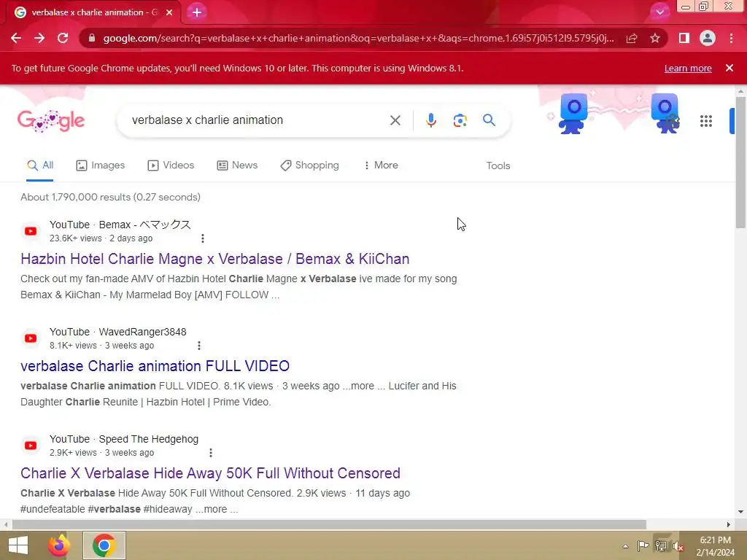Open the Chrome profile avatar

[x=708, y=38]
